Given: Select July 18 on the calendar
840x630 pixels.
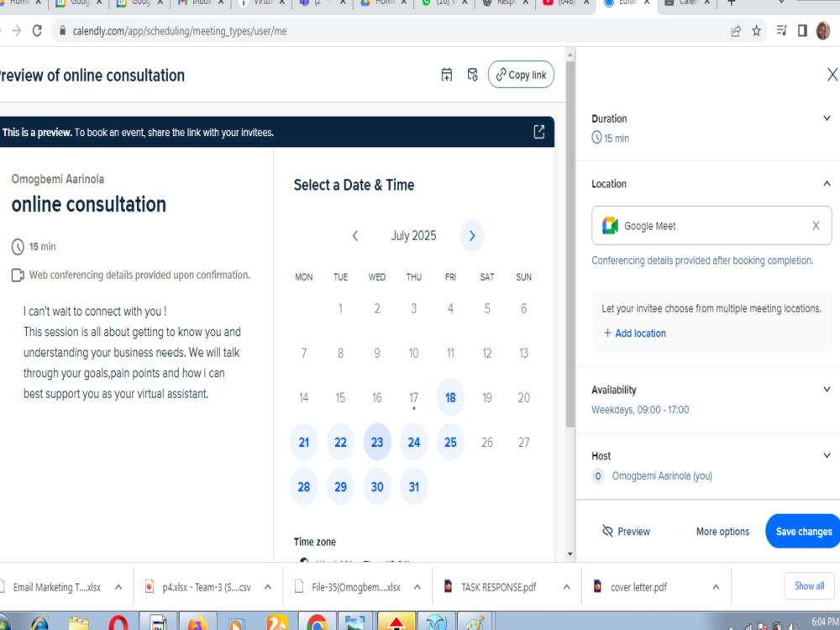Looking at the screenshot, I should 450,397.
